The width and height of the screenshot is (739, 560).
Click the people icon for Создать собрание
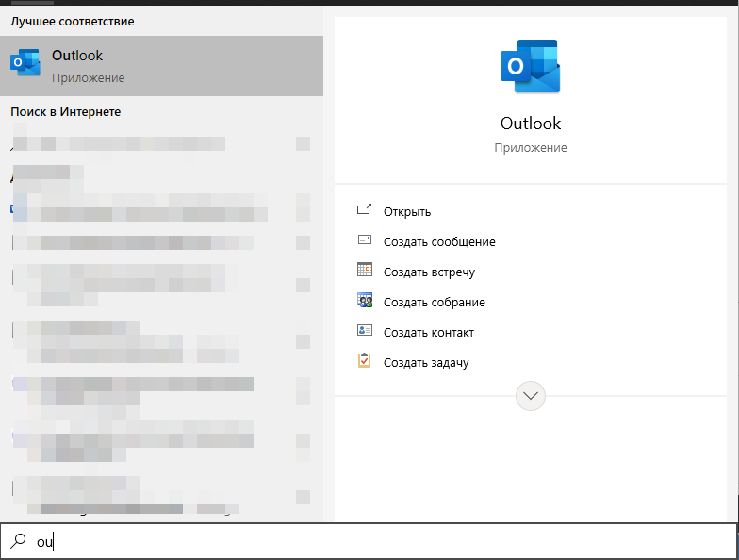pyautogui.click(x=365, y=302)
